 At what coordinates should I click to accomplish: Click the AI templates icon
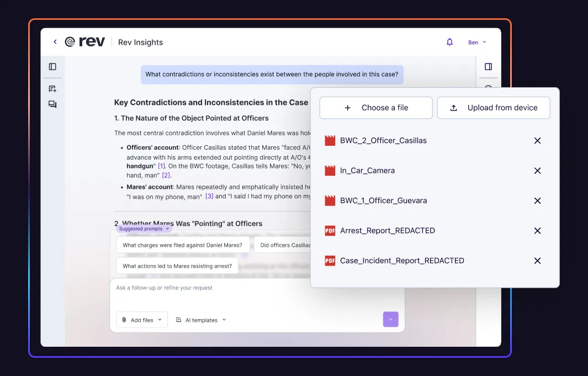coord(179,320)
